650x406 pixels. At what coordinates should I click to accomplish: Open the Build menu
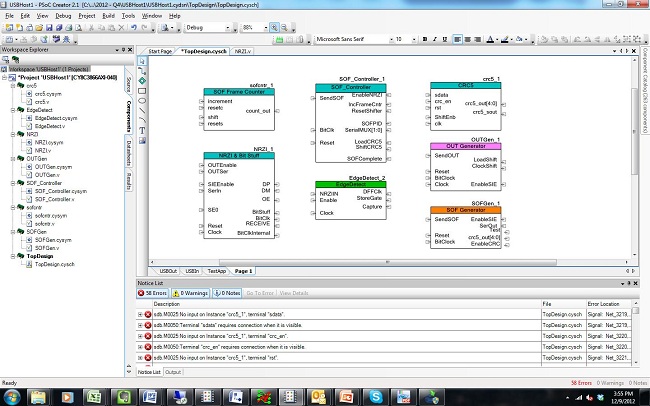[108, 16]
